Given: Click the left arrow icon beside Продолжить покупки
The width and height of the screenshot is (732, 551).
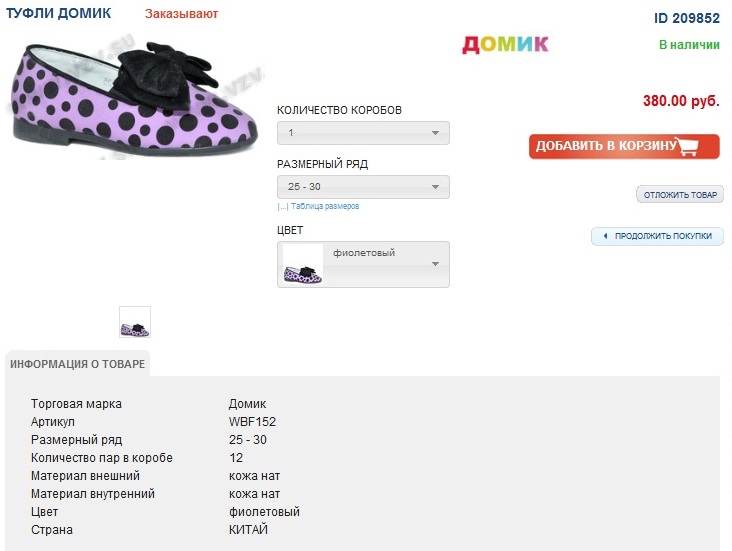Looking at the screenshot, I should pyautogui.click(x=605, y=237).
